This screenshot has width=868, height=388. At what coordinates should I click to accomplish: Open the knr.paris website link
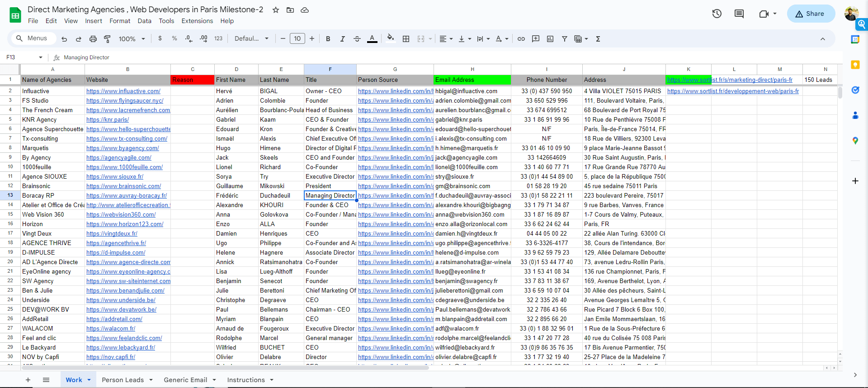(108, 119)
